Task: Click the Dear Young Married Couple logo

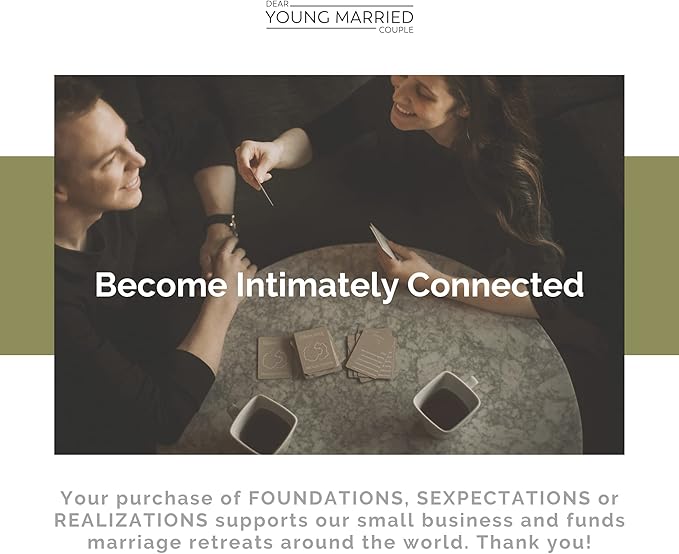Action: [x=339, y=17]
